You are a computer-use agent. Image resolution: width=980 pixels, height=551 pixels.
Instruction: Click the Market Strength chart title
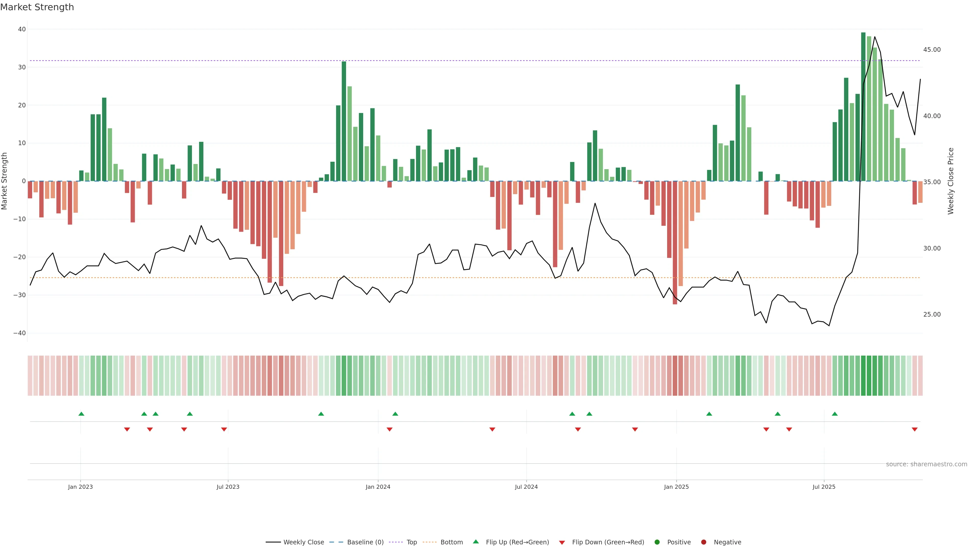tap(37, 7)
